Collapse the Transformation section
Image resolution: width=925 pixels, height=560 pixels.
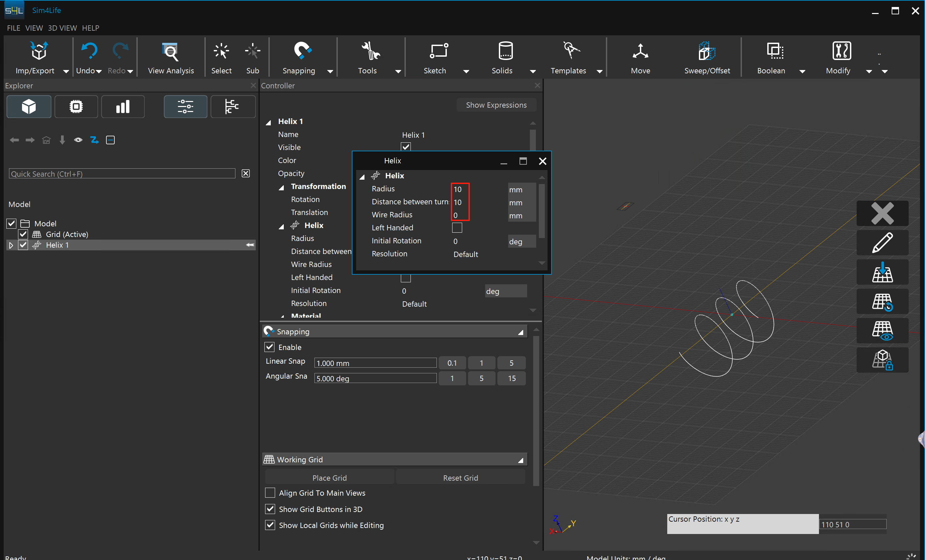point(281,188)
